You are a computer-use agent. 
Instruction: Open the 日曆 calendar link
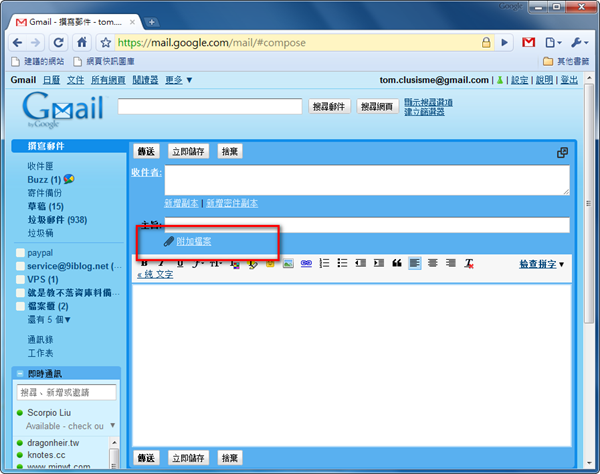pos(51,80)
